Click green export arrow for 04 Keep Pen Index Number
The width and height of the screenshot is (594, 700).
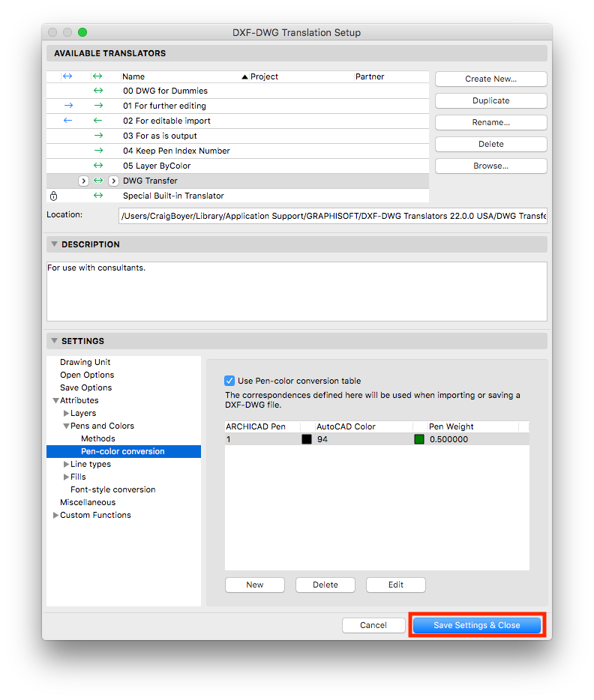point(98,151)
